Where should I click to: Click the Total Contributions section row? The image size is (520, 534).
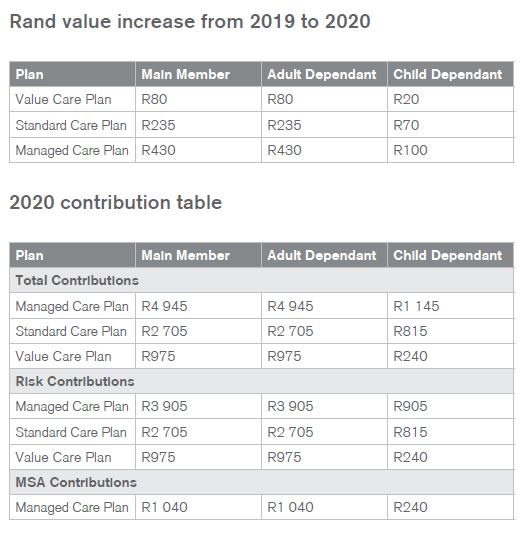click(x=262, y=280)
